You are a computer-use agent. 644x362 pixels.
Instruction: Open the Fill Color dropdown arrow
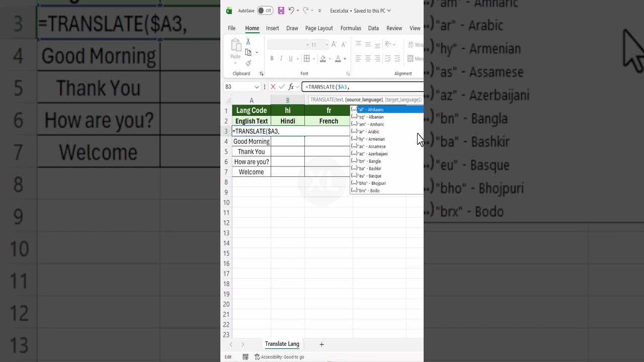tap(330, 59)
